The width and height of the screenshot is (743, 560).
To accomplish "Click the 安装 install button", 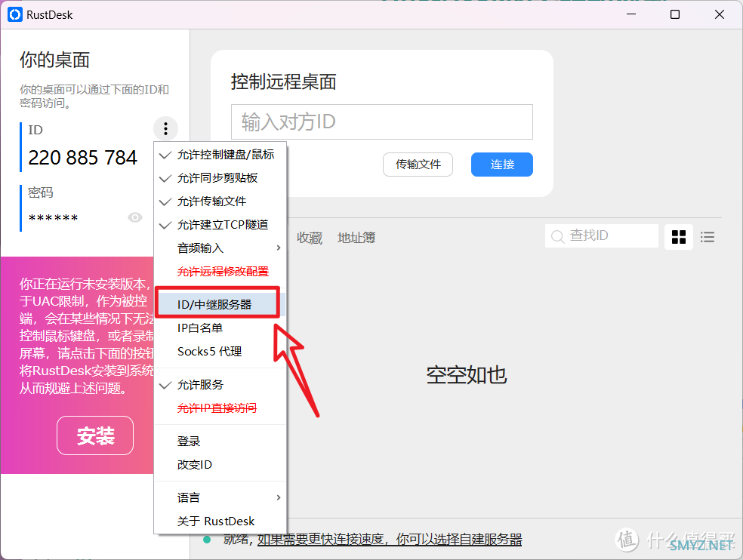I will click(95, 435).
